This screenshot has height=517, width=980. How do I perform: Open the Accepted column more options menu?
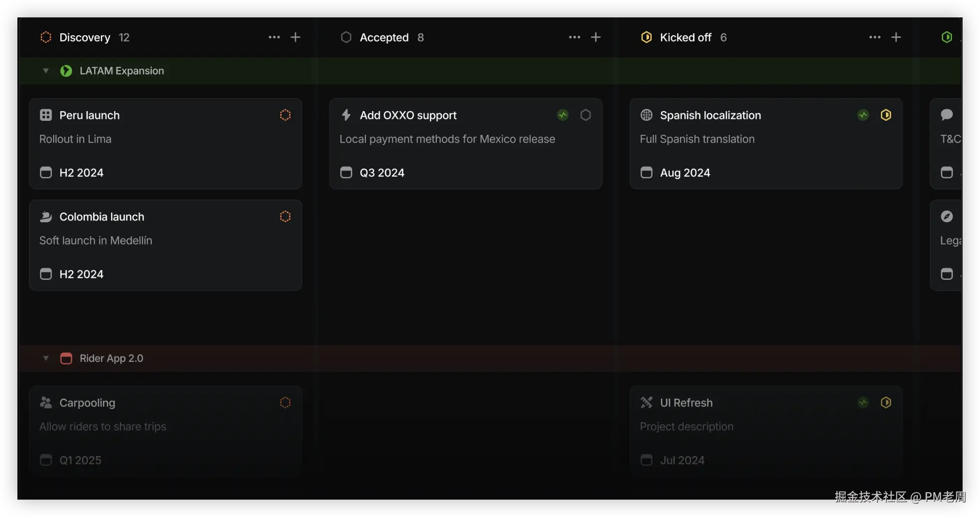[574, 37]
